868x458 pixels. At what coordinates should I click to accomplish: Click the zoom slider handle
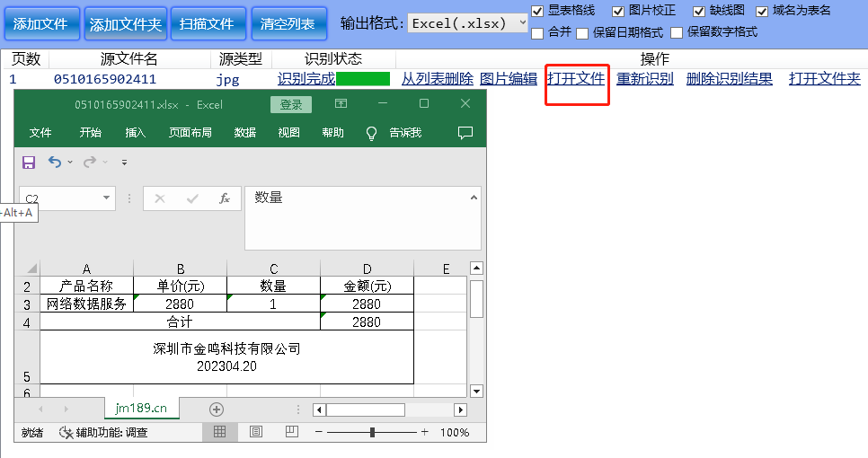point(372,432)
